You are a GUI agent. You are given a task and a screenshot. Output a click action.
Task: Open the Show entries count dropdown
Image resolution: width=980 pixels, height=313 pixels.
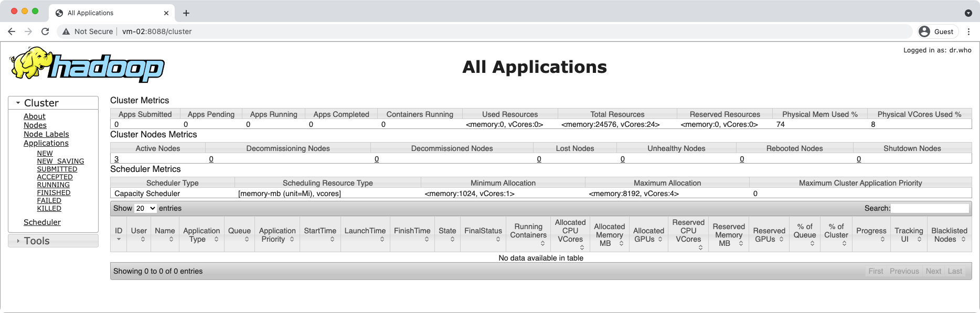[x=145, y=208]
